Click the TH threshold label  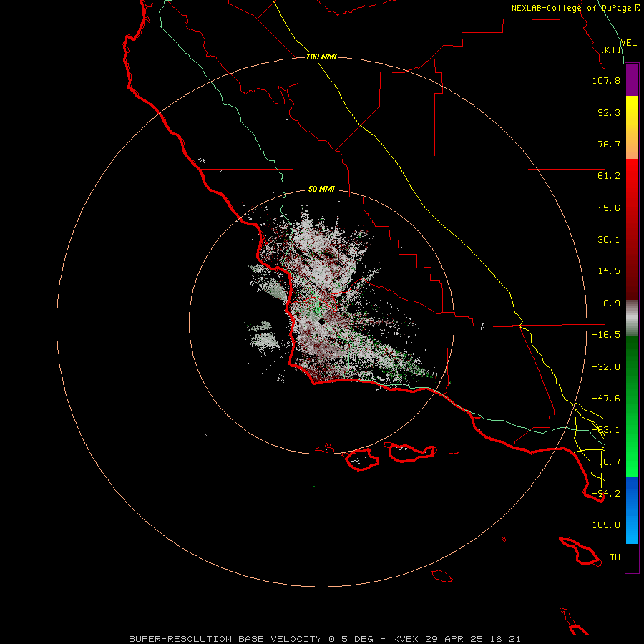tap(615, 557)
